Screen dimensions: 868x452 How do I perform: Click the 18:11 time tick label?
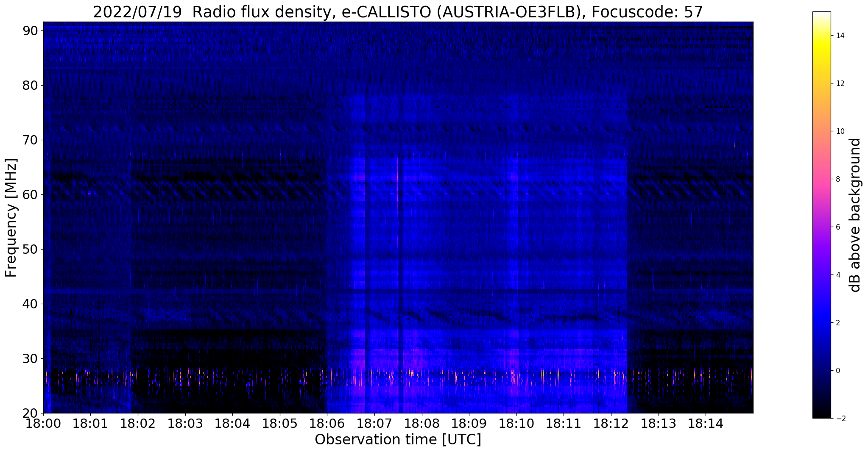tap(564, 423)
